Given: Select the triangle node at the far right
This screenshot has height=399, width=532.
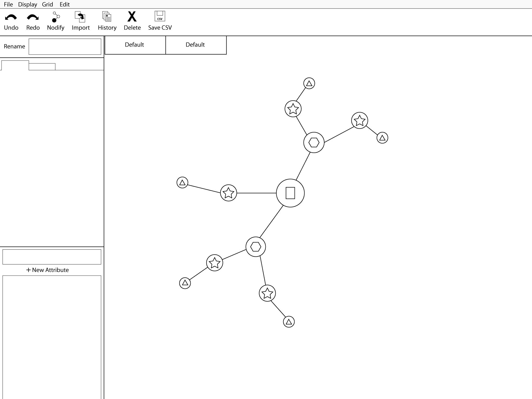Looking at the screenshot, I should pos(382,138).
